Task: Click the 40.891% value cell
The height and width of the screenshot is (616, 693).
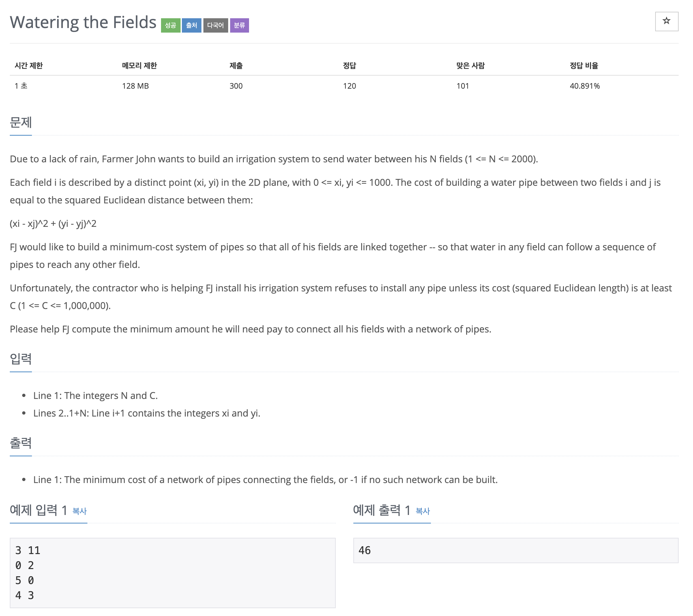Action: pyautogui.click(x=584, y=86)
